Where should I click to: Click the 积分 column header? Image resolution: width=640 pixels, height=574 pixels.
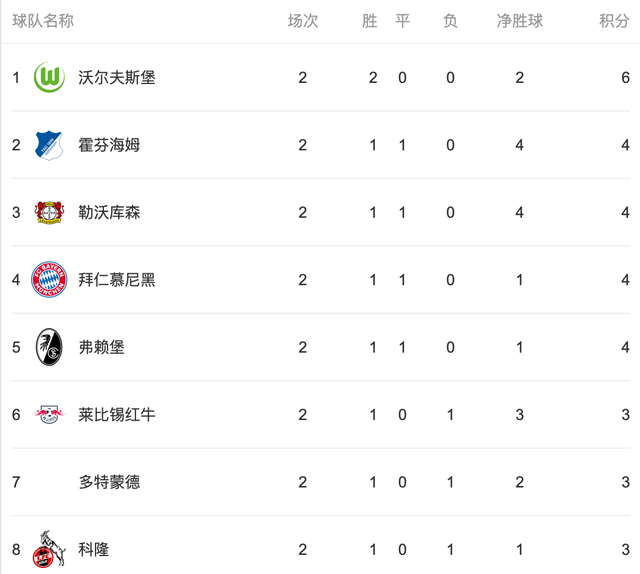pyautogui.click(x=614, y=21)
